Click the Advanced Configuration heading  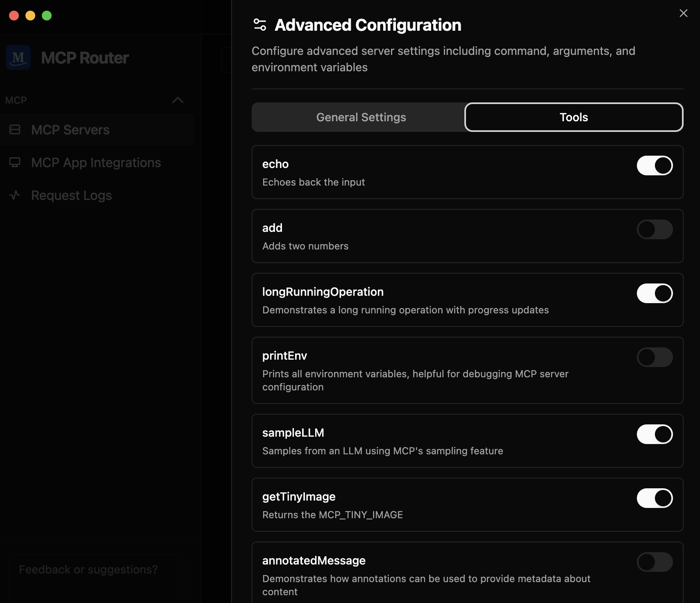click(368, 25)
